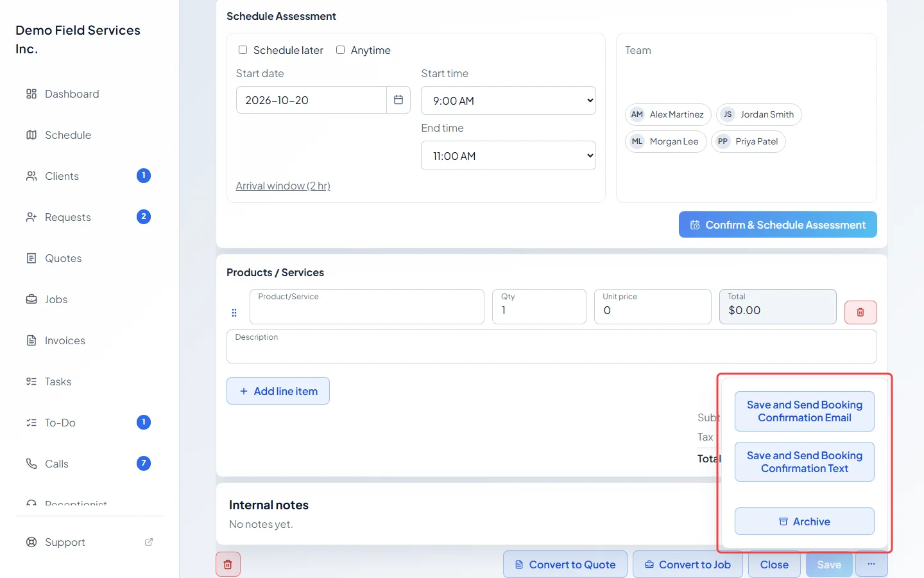Enable the Schedule later checkbox
The height and width of the screenshot is (578, 924).
tap(243, 50)
